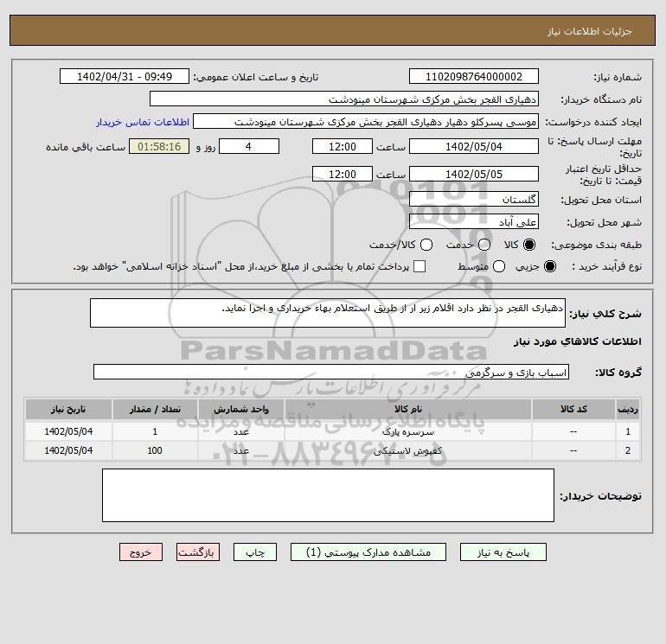Click the announcement date field 1402/04/31 - 09:49
This screenshot has width=666, height=644.
[x=125, y=77]
